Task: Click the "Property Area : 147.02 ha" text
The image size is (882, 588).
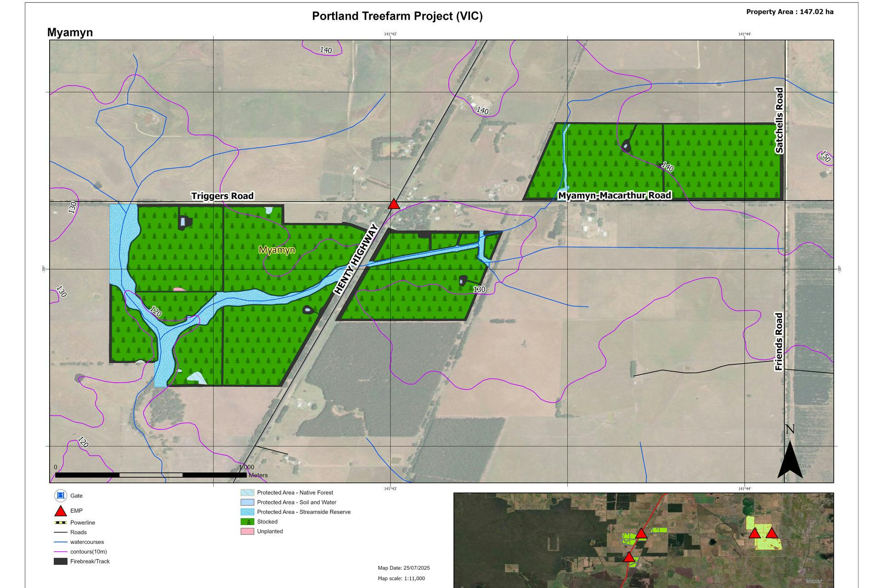Action: pos(790,12)
